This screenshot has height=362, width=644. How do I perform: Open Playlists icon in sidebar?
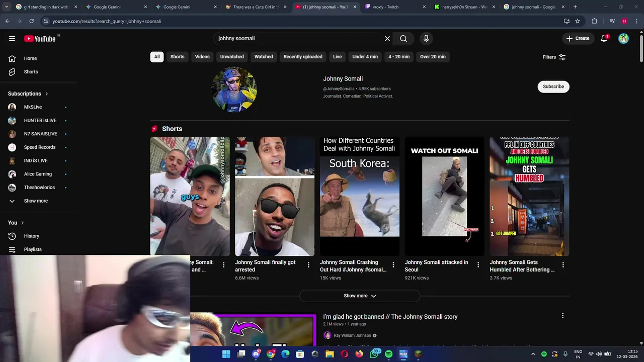click(12, 249)
